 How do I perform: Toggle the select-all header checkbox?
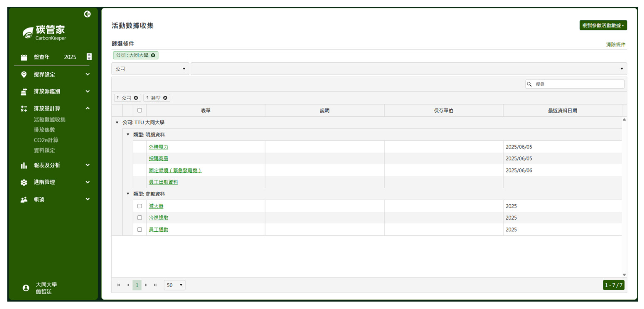140,110
